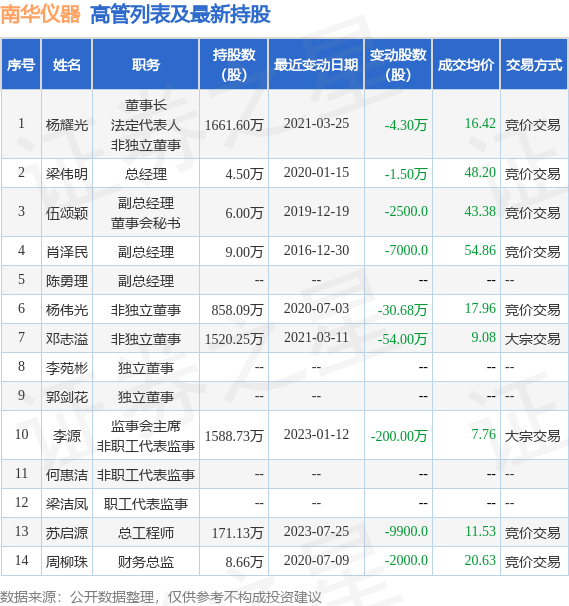Image resolution: width=569 pixels, height=606 pixels.
Task: Click the date 2023-01-12
Action: (316, 434)
